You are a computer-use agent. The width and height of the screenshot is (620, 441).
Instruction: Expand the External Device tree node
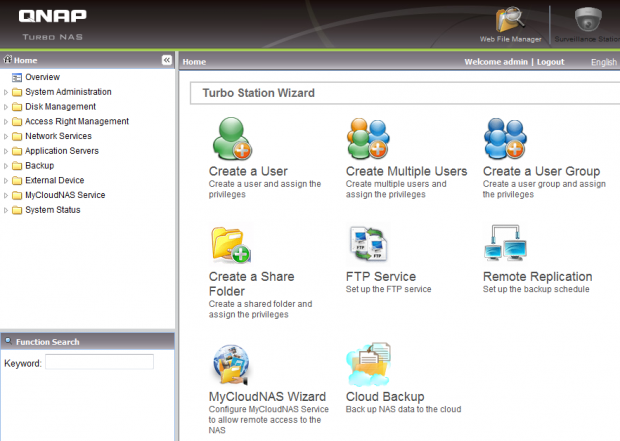(x=6, y=181)
